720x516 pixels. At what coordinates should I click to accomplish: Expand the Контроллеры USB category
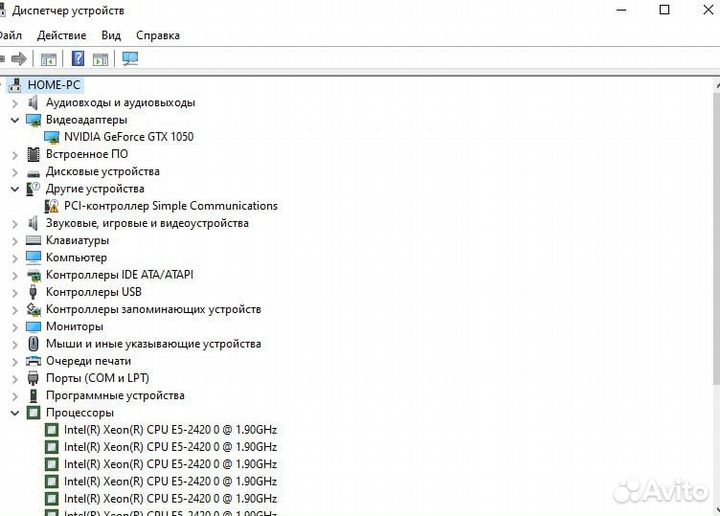point(14,292)
